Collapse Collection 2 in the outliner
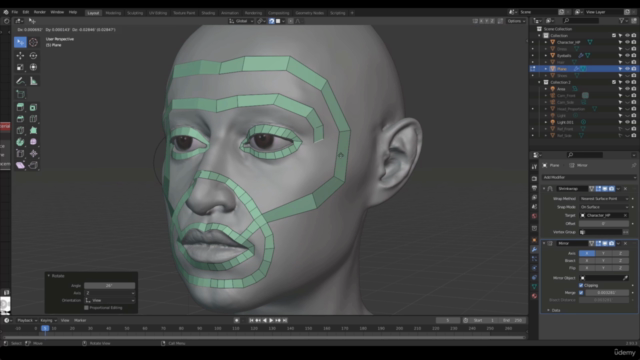Image resolution: width=640 pixels, height=360 pixels. click(539, 82)
